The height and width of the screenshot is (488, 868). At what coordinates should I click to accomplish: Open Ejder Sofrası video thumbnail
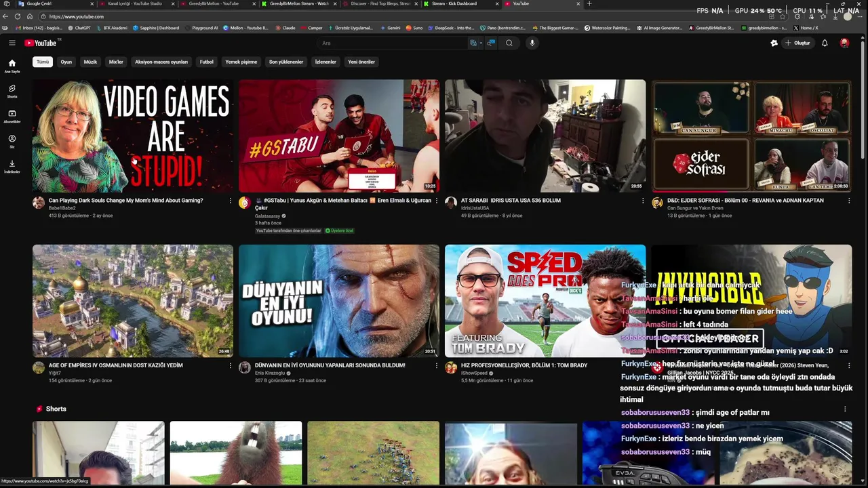coord(751,136)
